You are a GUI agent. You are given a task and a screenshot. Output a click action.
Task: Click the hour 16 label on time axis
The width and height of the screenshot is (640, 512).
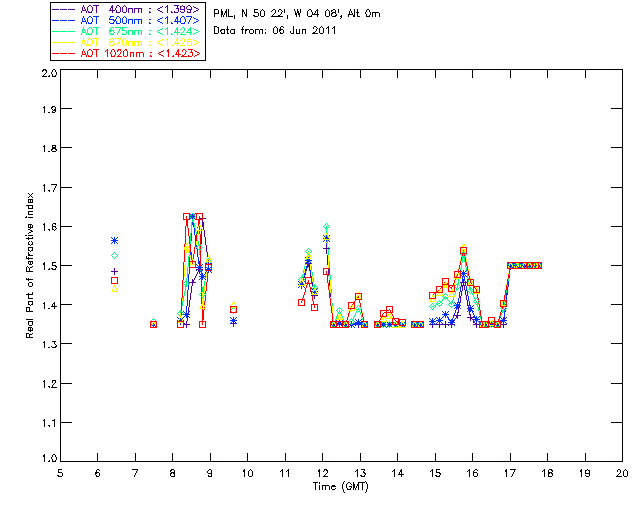[473, 473]
